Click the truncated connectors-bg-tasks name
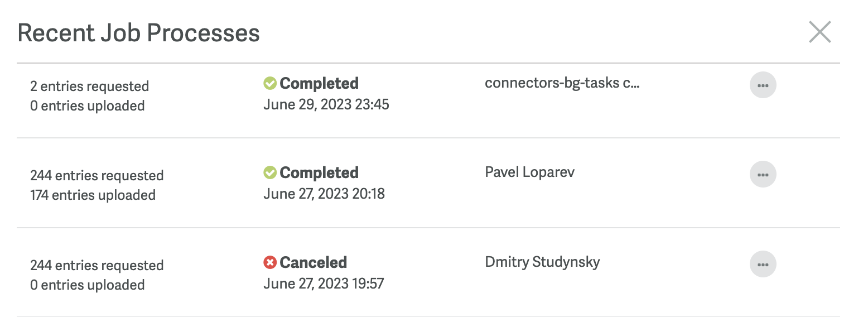 point(562,83)
